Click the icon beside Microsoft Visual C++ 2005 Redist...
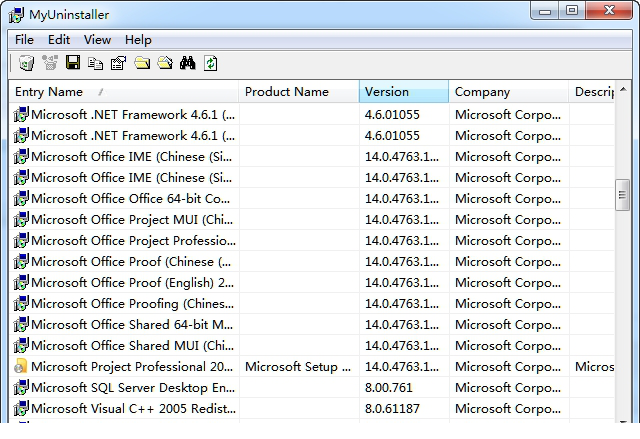Viewport: 640px width, 439px height. click(x=21, y=408)
